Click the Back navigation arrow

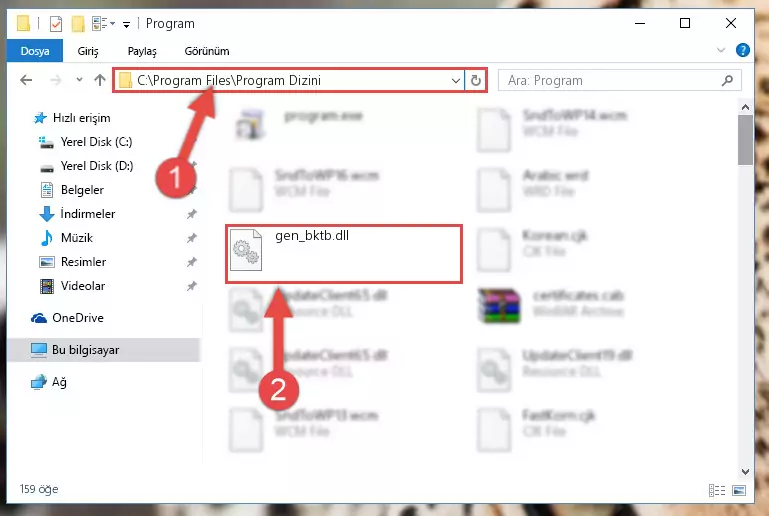tap(26, 80)
